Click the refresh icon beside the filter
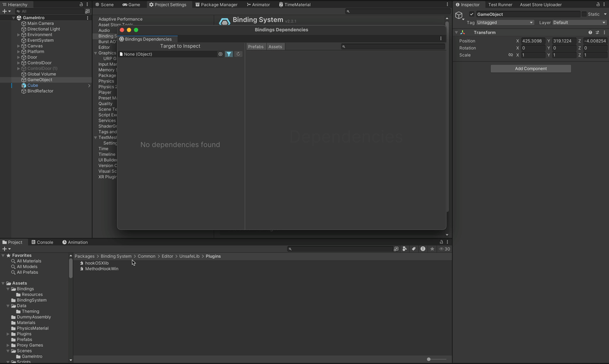This screenshot has width=609, height=364. (239, 54)
